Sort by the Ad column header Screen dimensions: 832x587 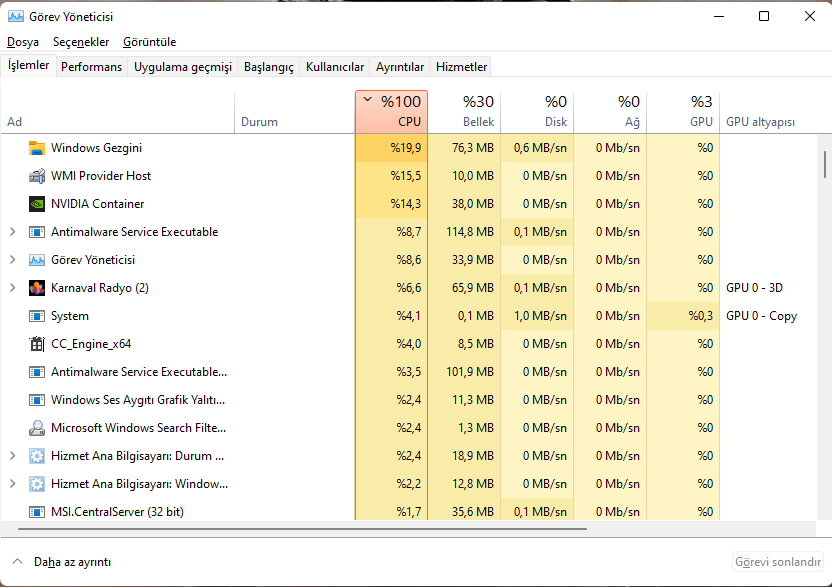(x=117, y=112)
